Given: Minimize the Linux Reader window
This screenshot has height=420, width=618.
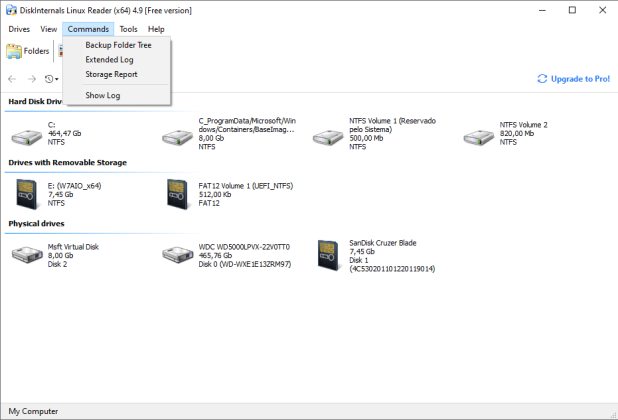Looking at the screenshot, I should pos(542,10).
